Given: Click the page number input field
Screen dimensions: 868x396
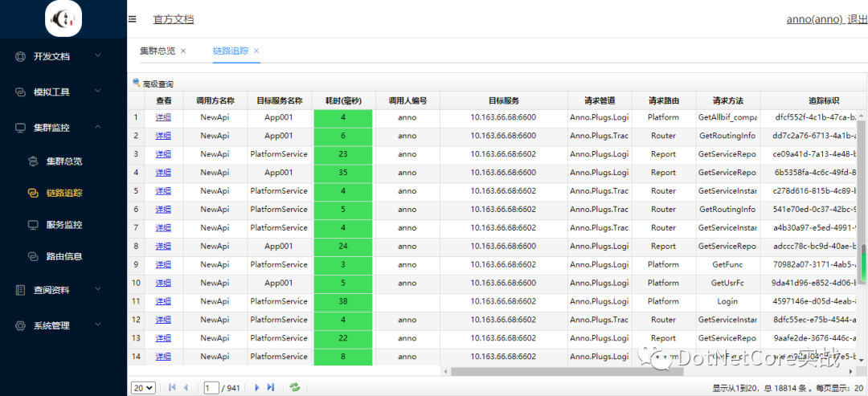Looking at the screenshot, I should coord(212,387).
